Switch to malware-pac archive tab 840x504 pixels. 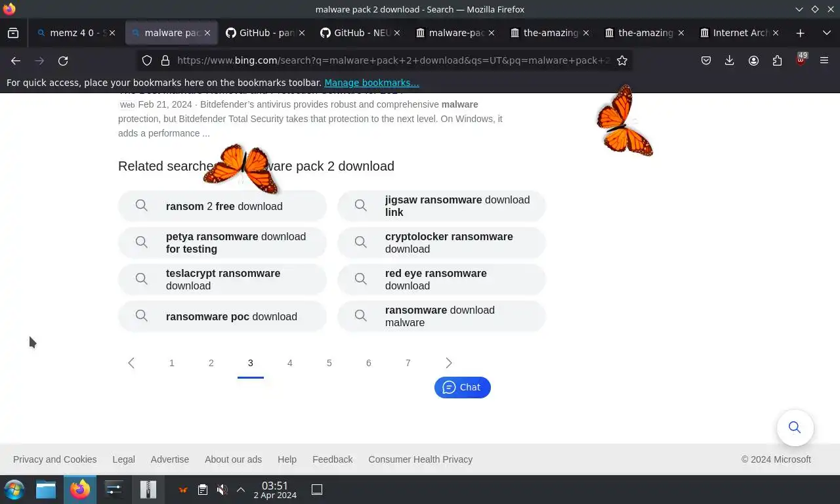456,33
